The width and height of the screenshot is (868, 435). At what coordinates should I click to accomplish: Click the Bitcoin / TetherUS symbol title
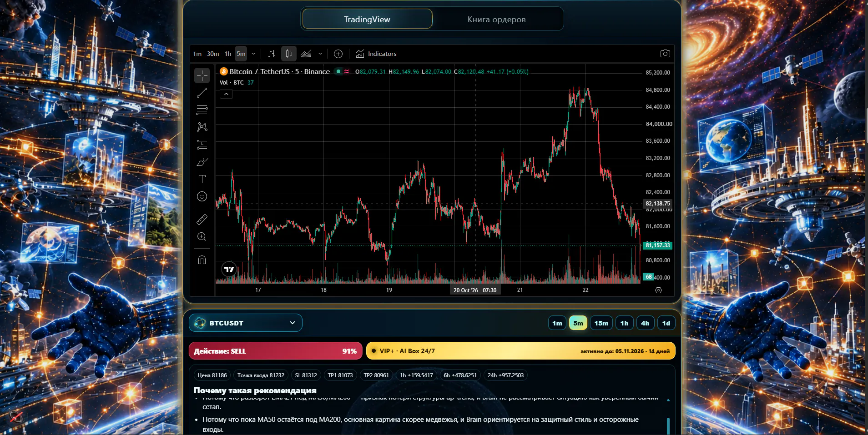tap(279, 71)
